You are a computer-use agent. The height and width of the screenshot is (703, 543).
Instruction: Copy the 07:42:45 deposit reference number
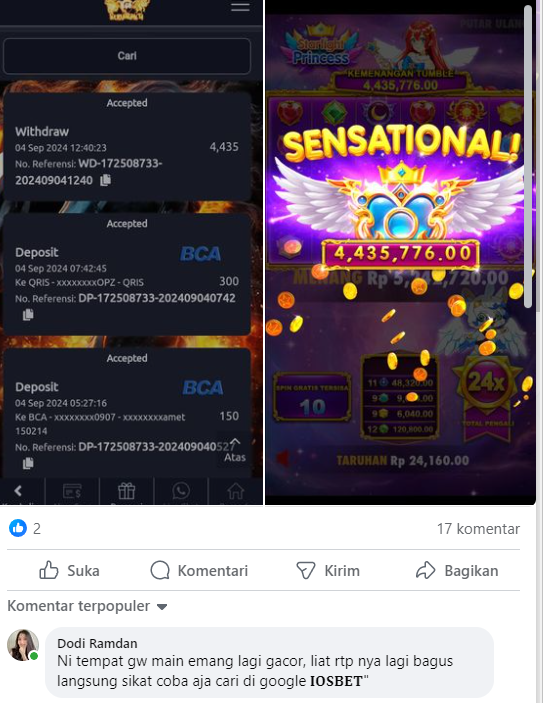[28, 315]
